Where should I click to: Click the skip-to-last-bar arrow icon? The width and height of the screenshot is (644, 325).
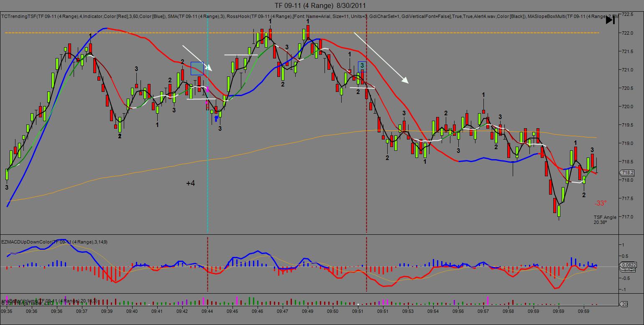pyautogui.click(x=611, y=20)
